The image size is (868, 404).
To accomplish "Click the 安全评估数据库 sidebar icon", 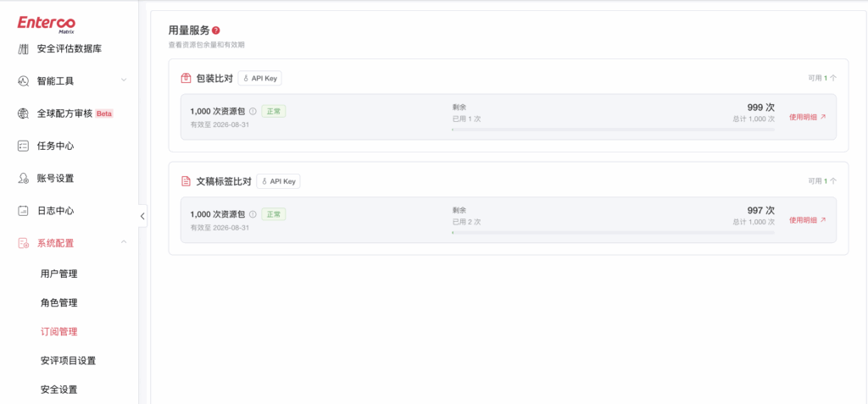I will coord(23,49).
